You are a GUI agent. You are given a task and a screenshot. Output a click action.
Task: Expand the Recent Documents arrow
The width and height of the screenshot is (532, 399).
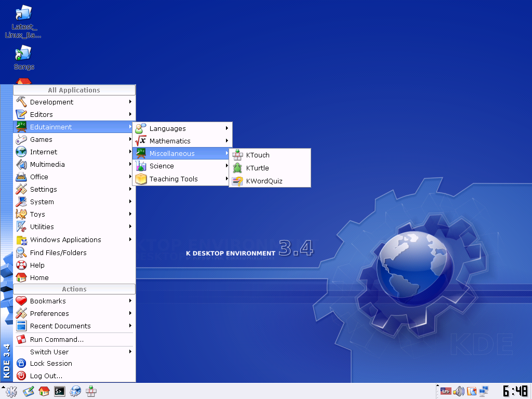tap(130, 326)
